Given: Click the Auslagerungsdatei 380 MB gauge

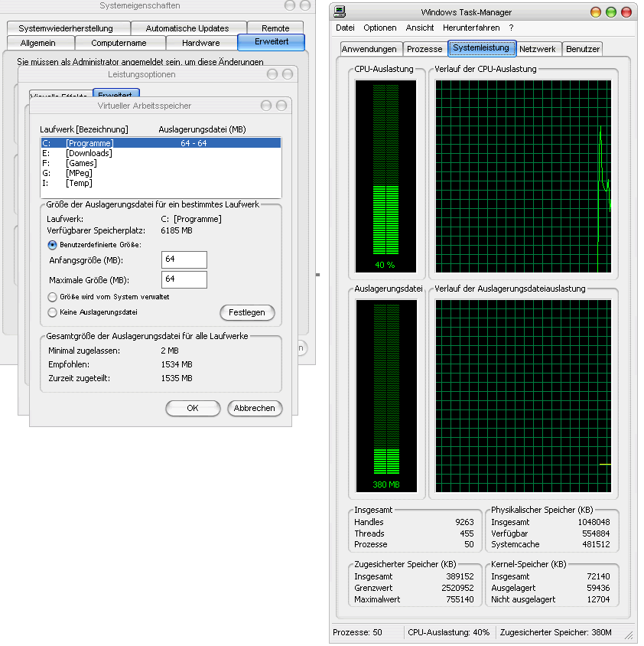Looking at the screenshot, I should (386, 396).
